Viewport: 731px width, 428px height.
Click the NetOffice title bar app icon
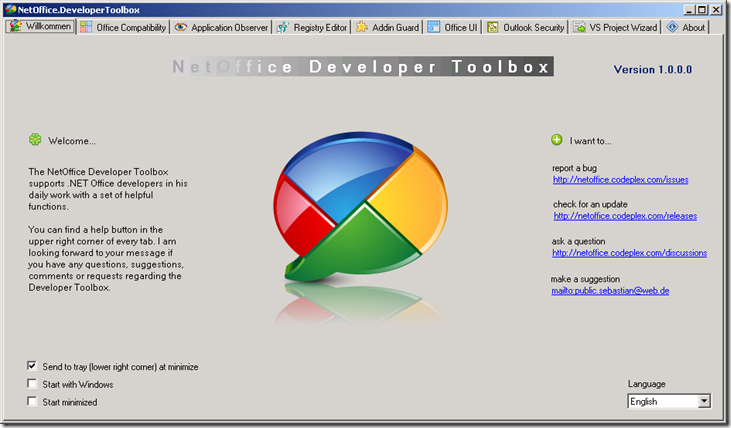tap(10, 9)
